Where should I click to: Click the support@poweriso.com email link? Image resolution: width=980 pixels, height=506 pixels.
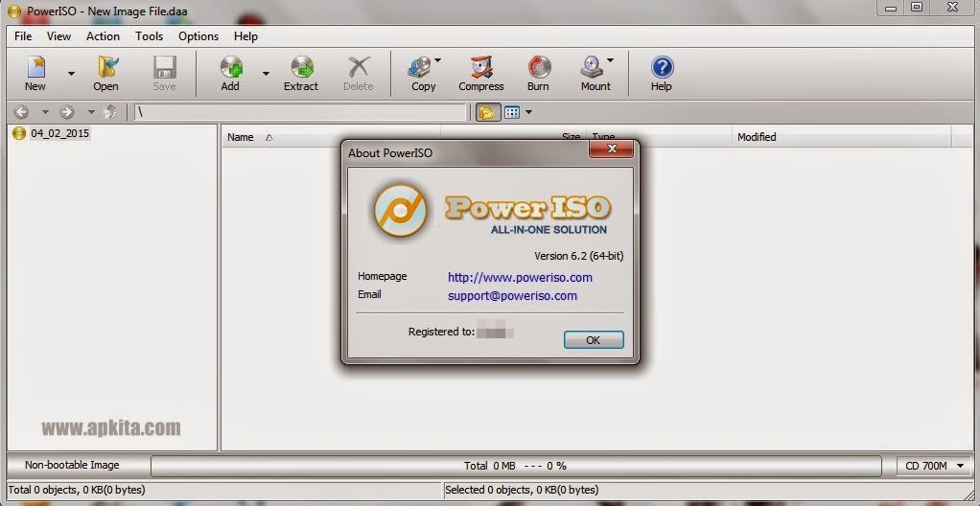512,295
